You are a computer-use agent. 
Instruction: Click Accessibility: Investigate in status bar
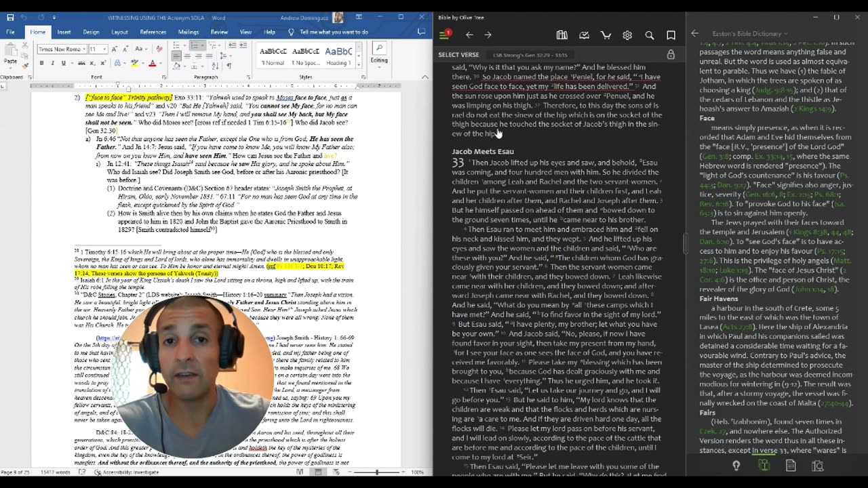point(126,472)
